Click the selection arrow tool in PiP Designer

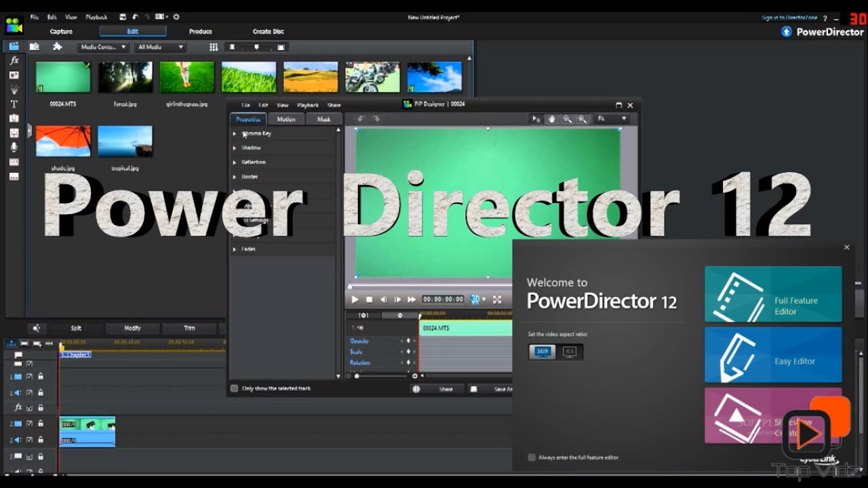click(536, 119)
